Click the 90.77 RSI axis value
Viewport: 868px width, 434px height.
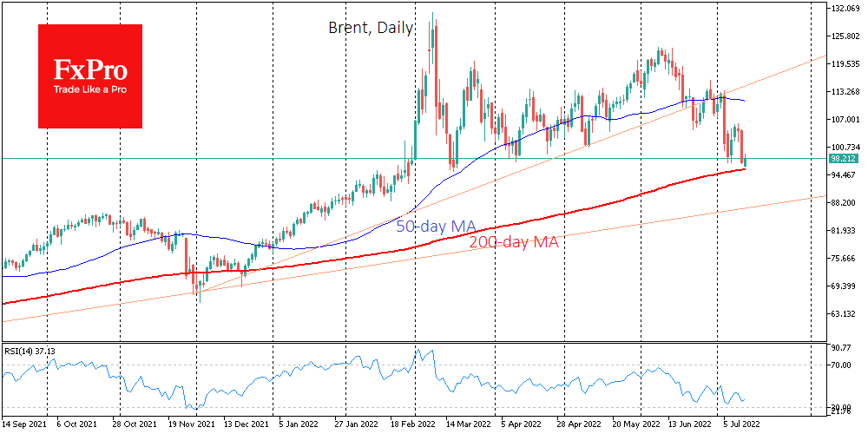[x=841, y=348]
